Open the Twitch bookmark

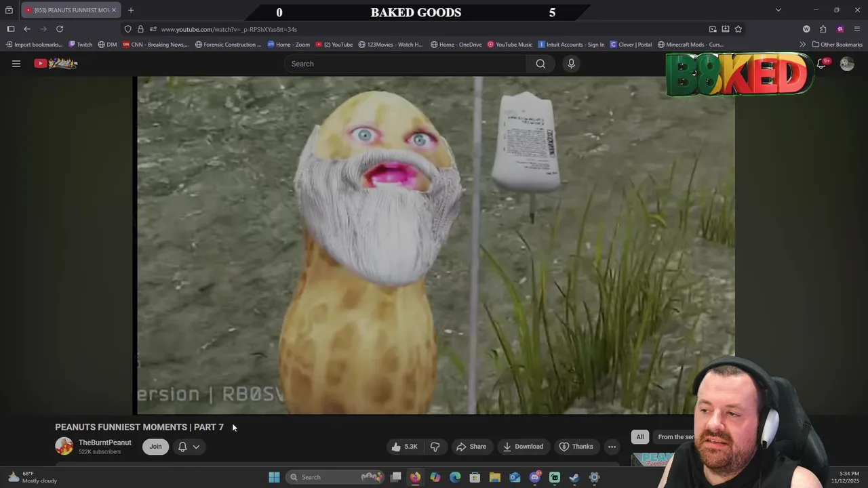[81, 45]
